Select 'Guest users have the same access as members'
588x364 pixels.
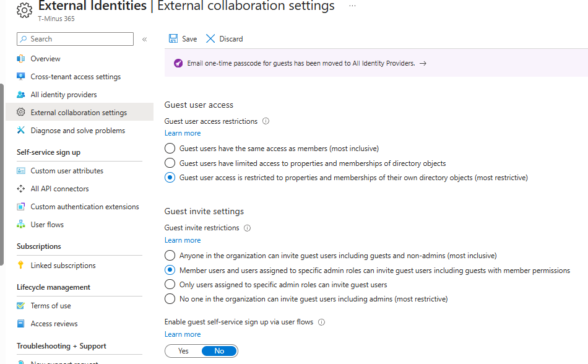170,149
